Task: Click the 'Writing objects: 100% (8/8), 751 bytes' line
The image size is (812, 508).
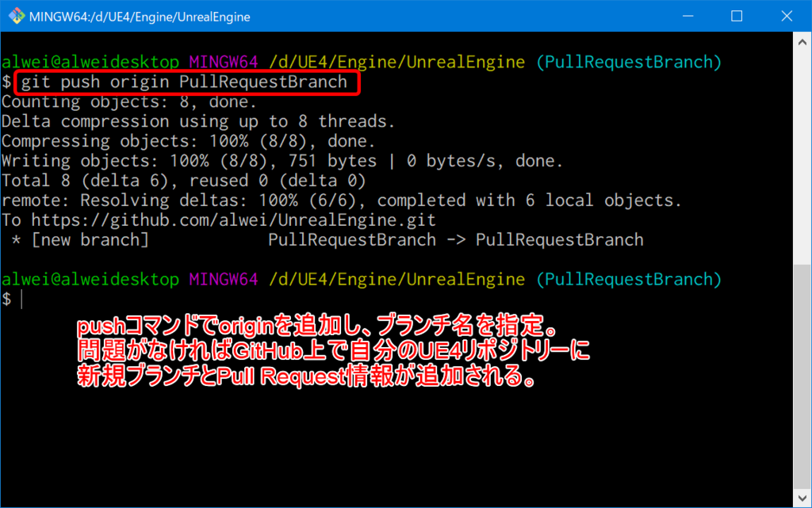Action: click(x=282, y=161)
